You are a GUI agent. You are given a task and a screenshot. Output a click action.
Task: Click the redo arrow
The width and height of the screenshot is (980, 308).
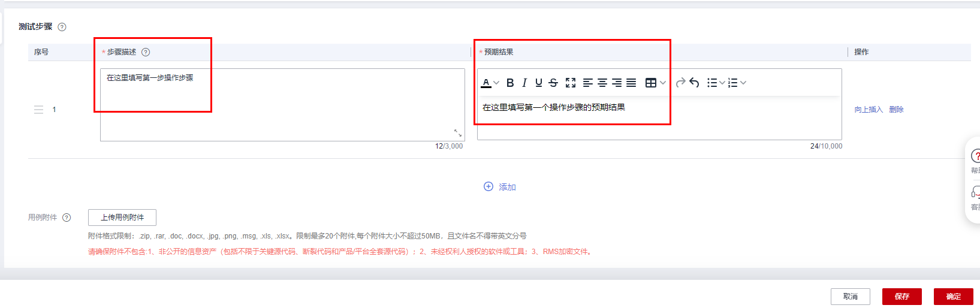point(680,83)
